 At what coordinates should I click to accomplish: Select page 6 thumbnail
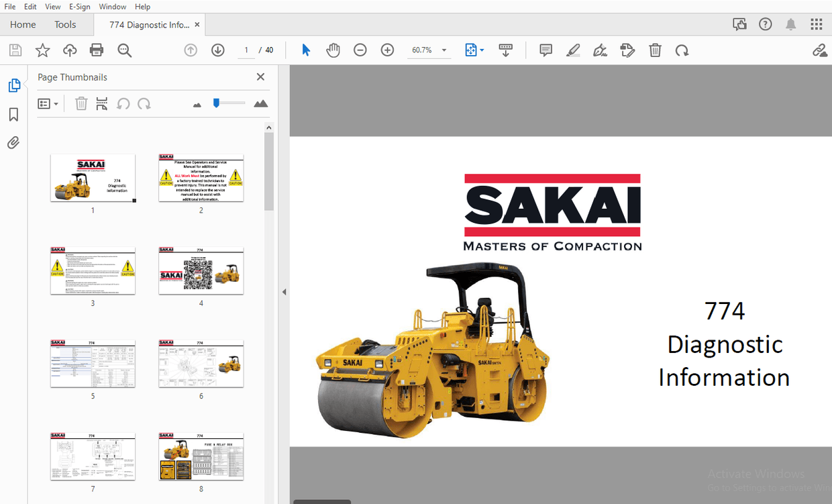point(201,364)
